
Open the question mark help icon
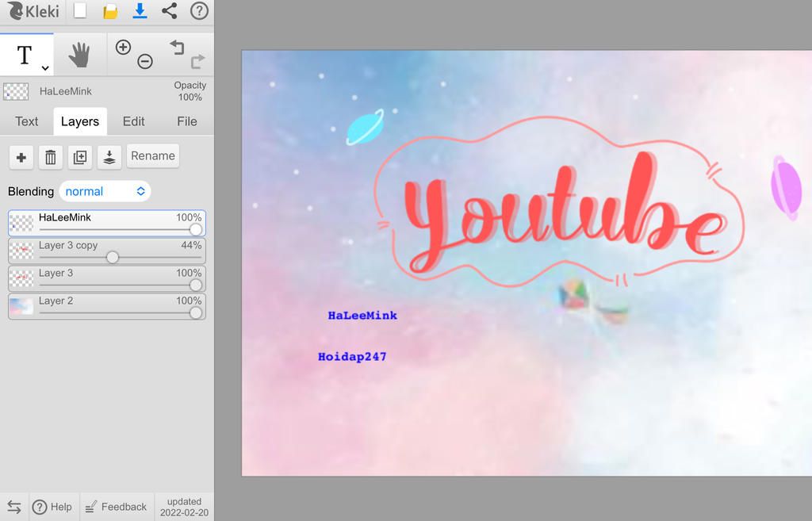tap(199, 11)
